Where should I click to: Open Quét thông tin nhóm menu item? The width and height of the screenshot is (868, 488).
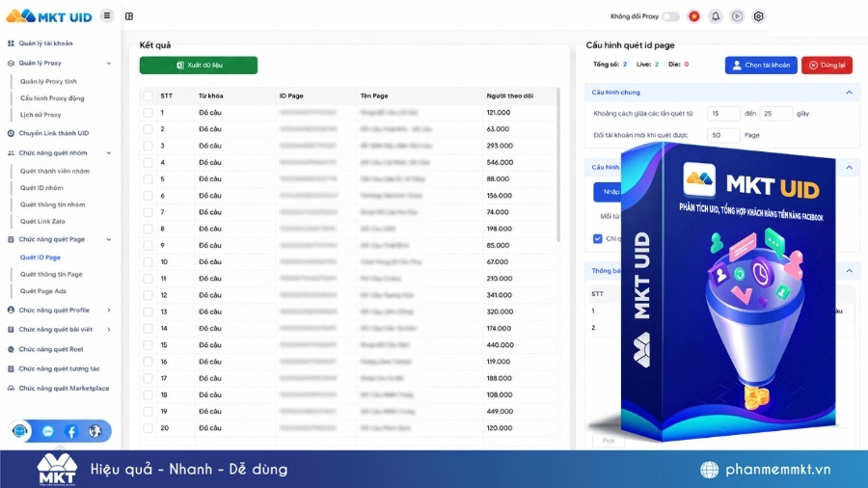pos(53,204)
